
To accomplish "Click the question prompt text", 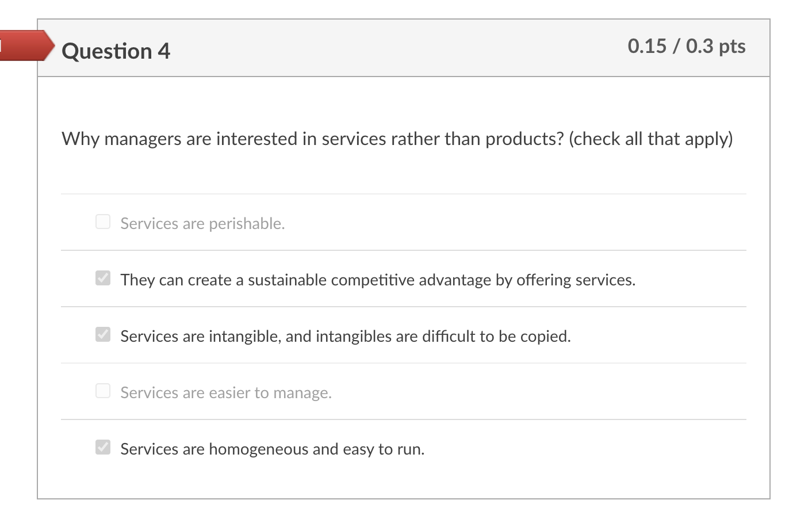I will (x=397, y=139).
